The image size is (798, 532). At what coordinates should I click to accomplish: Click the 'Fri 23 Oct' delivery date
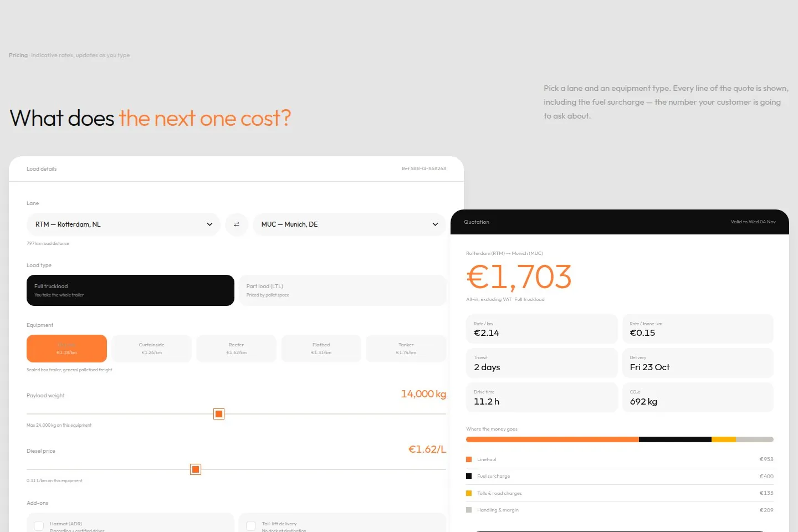(649, 367)
